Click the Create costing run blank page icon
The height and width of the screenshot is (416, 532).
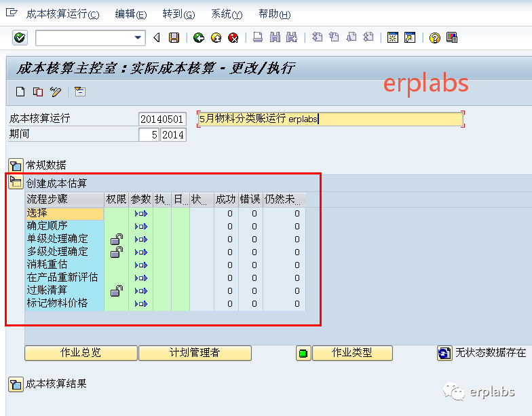[x=20, y=92]
